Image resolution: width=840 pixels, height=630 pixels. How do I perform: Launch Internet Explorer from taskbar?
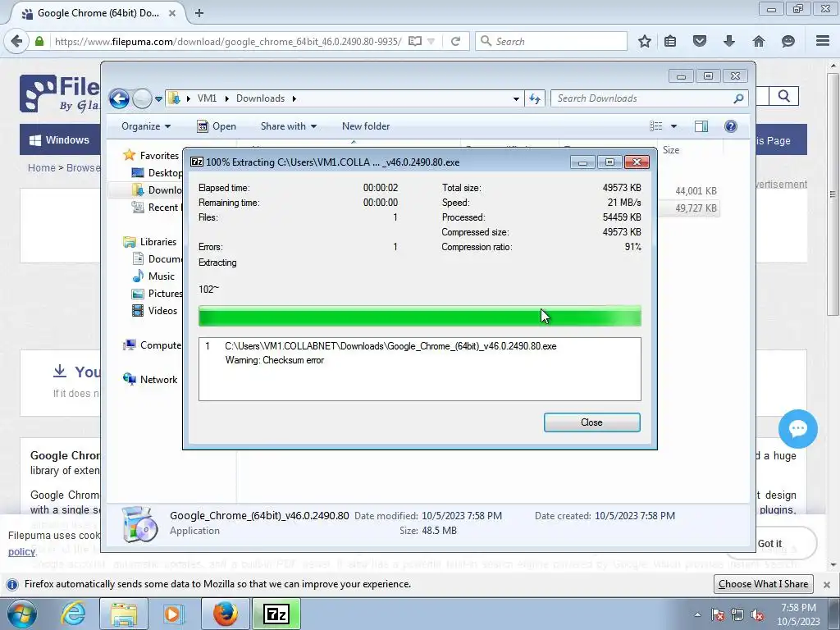(73, 614)
